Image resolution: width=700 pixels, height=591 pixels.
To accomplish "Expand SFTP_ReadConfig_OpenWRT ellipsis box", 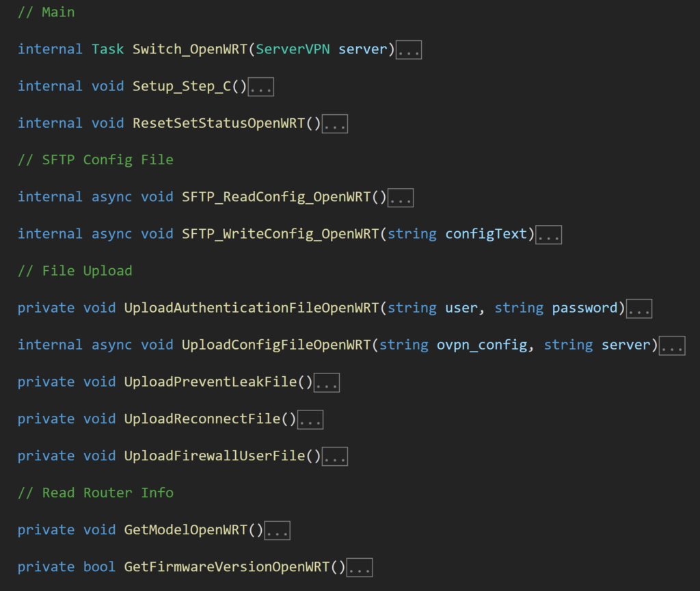I will [401, 198].
